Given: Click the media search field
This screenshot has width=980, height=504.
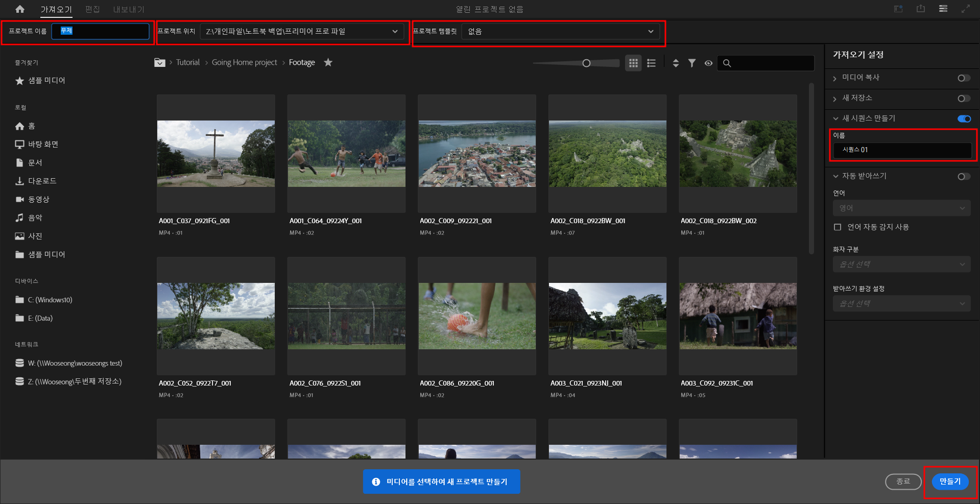Looking at the screenshot, I should [x=766, y=63].
